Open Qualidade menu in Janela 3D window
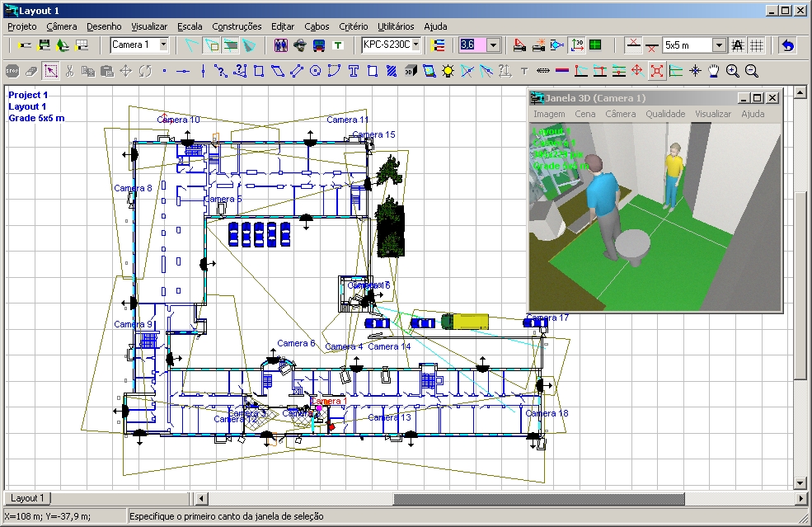 point(665,114)
